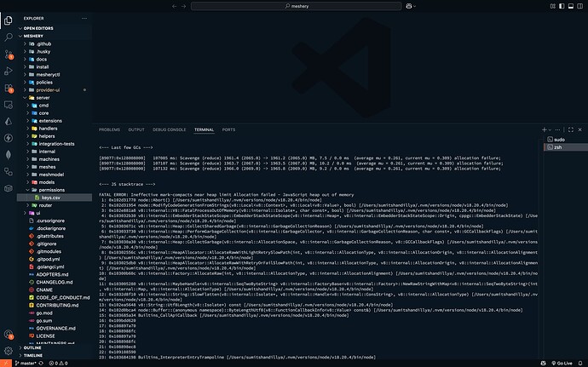Expand the provider-ui folder
Viewport: 588px width, 367px height.
tap(55, 90)
